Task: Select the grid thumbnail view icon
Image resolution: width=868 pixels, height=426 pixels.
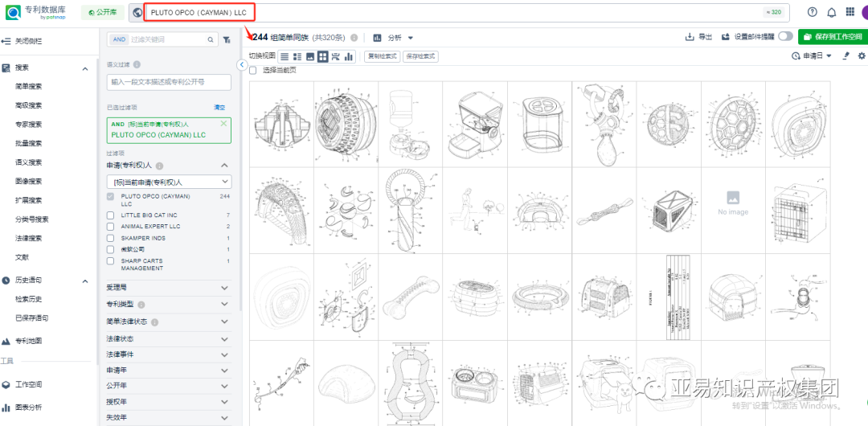Action: 323,56
